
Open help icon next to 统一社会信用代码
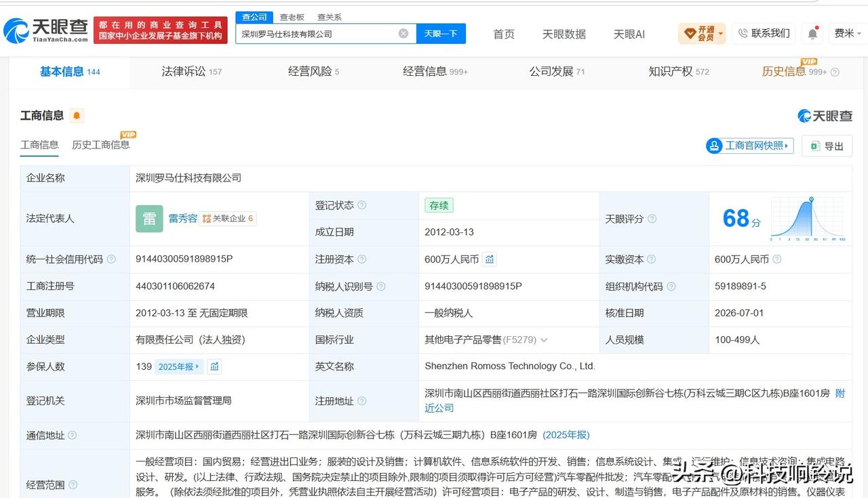coord(111,260)
